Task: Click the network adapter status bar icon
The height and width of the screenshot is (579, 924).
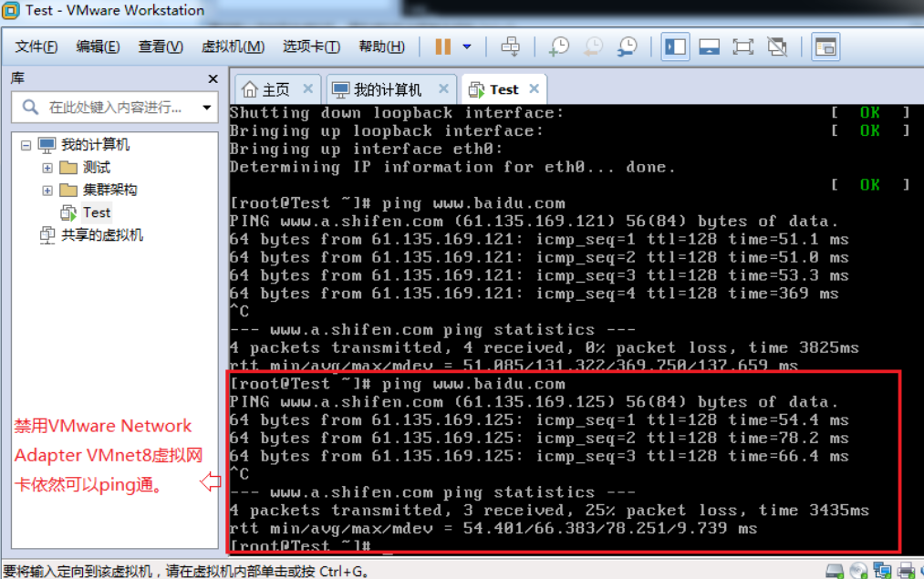Action: (x=882, y=570)
